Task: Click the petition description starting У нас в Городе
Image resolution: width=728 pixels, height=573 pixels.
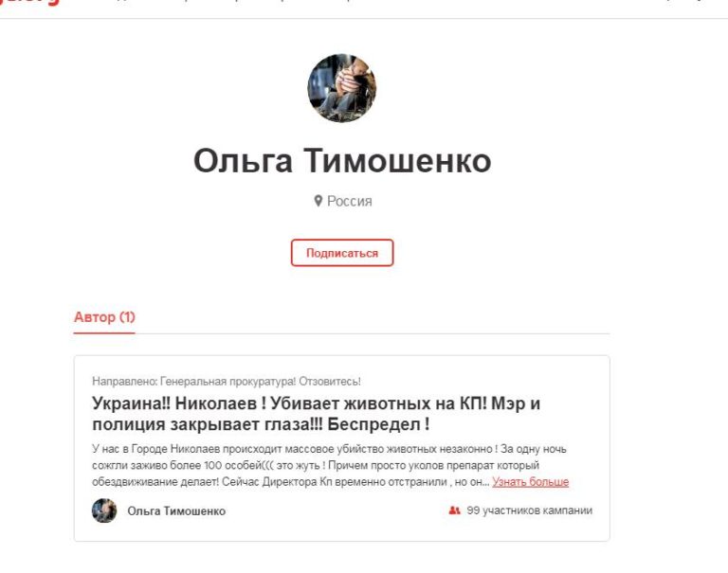Action: pos(330,465)
